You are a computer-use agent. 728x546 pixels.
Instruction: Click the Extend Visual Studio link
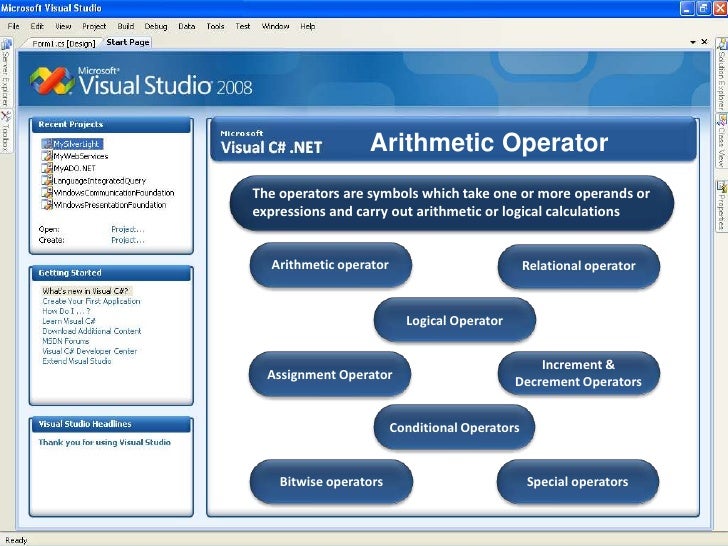pos(77,361)
